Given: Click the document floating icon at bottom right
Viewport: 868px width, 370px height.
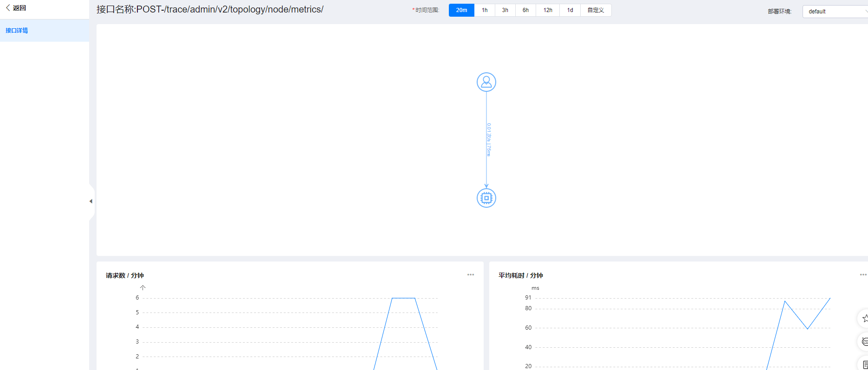Looking at the screenshot, I should (864, 364).
